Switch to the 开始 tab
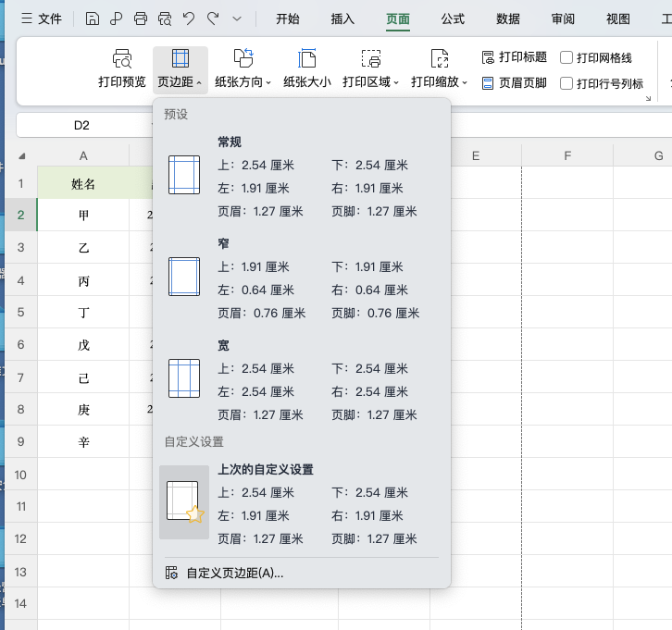This screenshot has width=672, height=630. (x=288, y=19)
